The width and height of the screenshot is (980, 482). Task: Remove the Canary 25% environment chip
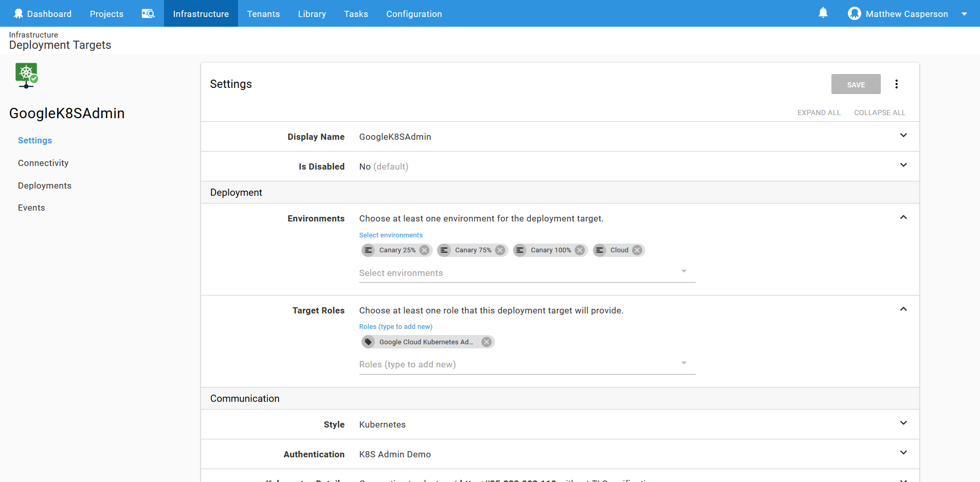coord(424,250)
